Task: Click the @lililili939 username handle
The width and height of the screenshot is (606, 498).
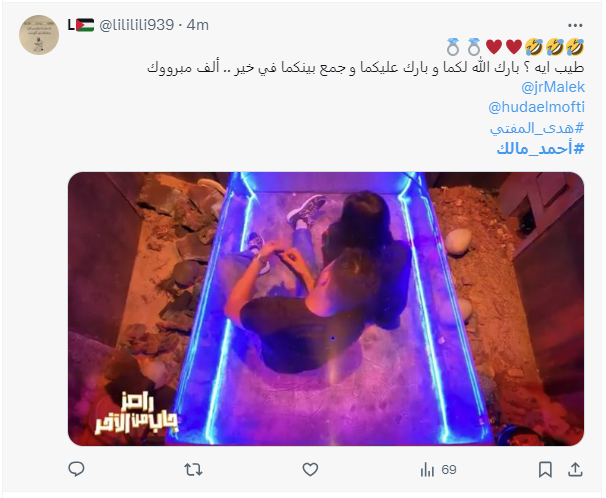Action: (x=136, y=25)
